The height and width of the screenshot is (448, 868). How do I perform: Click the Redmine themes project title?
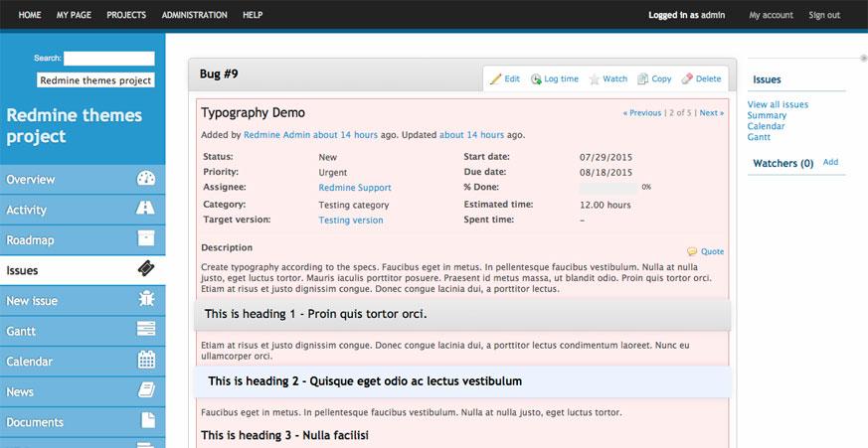click(x=75, y=126)
